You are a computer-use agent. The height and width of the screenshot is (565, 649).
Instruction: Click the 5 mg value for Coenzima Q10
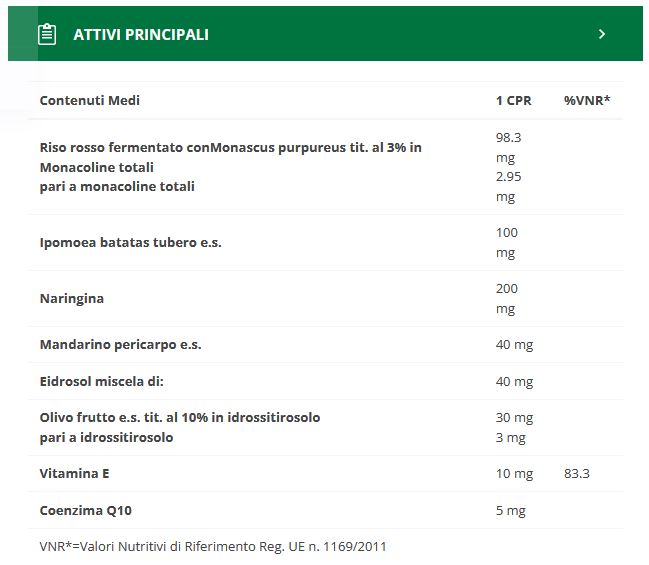click(510, 510)
